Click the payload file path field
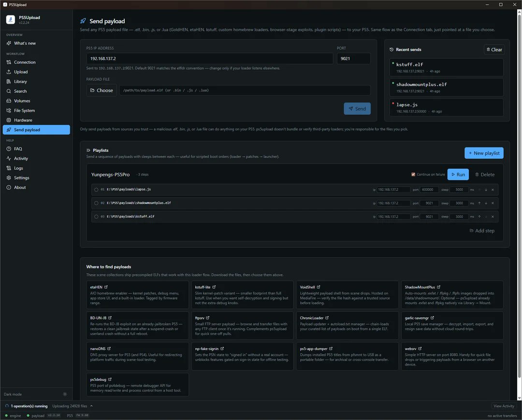The height and width of the screenshot is (420, 522). tap(245, 90)
